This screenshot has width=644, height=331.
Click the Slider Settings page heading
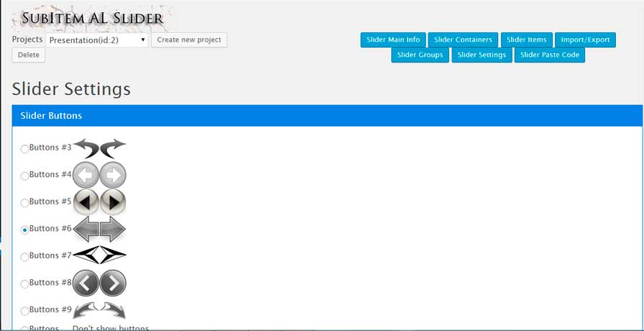(x=71, y=89)
